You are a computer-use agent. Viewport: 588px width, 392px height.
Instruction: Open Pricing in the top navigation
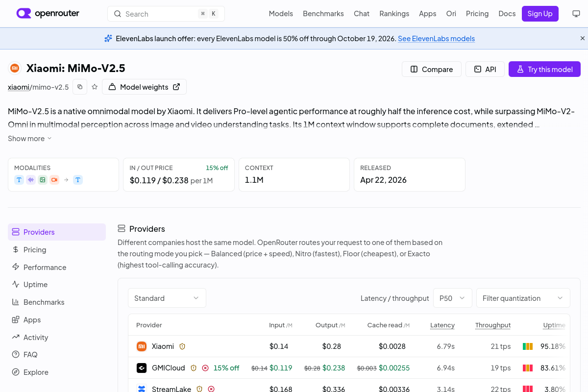477,14
